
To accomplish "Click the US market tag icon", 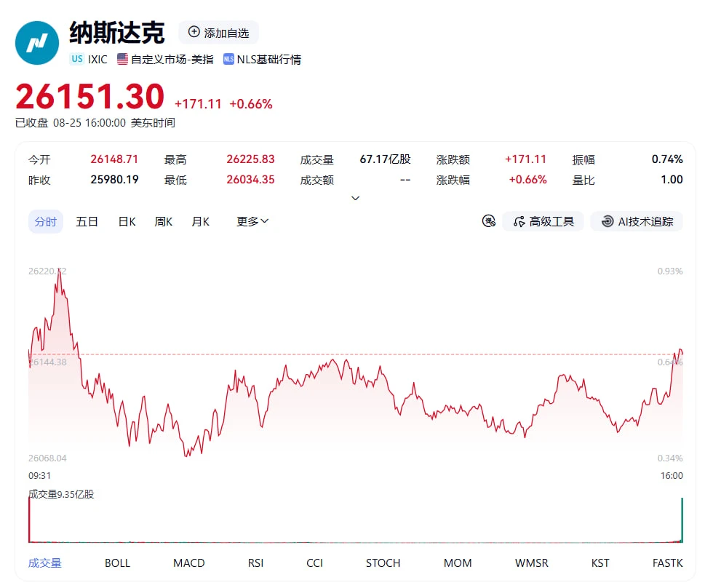I will tap(77, 59).
